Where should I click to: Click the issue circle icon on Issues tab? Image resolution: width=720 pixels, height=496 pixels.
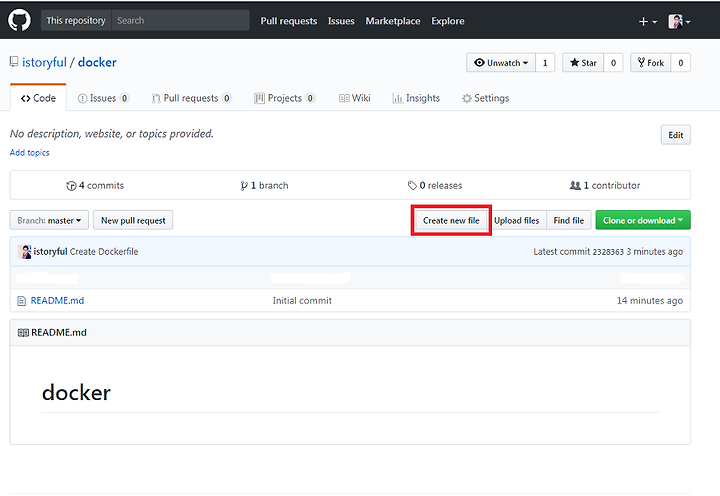click(x=82, y=98)
